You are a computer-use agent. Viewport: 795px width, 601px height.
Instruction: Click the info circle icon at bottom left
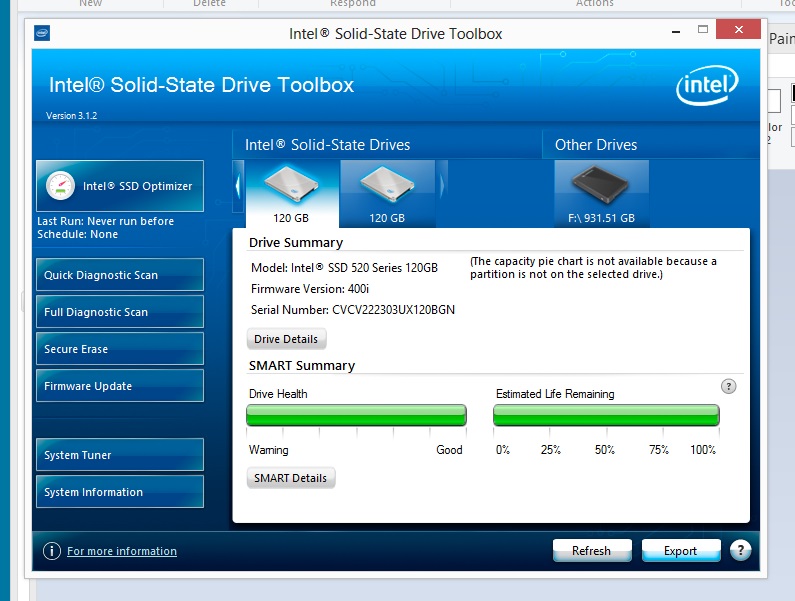pos(52,551)
